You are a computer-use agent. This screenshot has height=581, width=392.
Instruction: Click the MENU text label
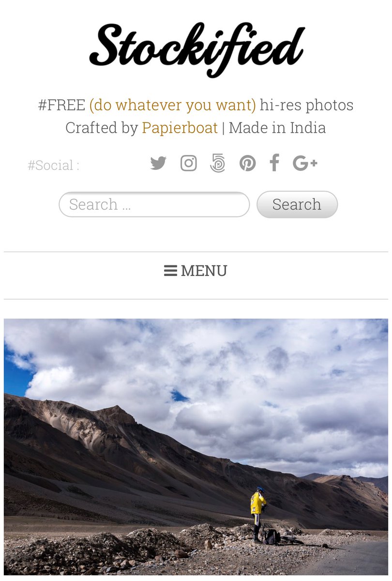coord(204,271)
